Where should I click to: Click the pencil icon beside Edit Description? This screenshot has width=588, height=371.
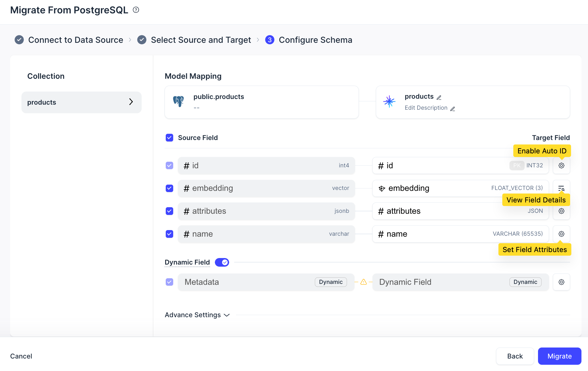(x=453, y=109)
